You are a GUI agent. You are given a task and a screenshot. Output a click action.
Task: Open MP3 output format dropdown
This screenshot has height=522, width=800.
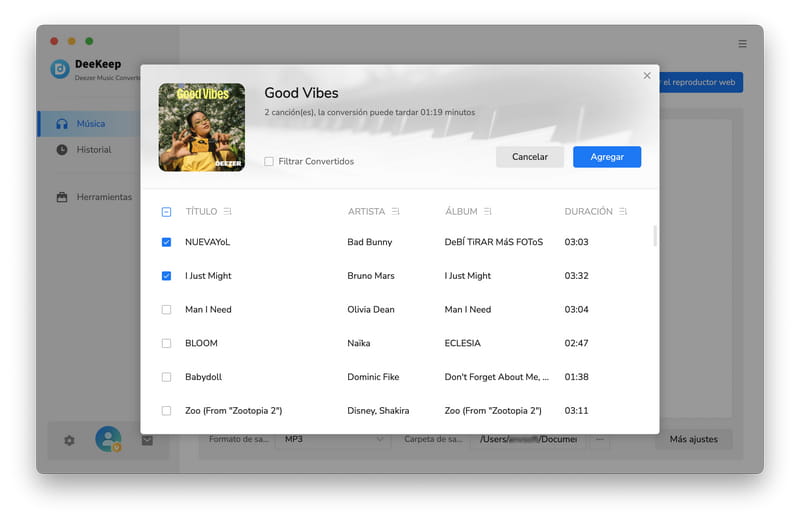point(334,439)
